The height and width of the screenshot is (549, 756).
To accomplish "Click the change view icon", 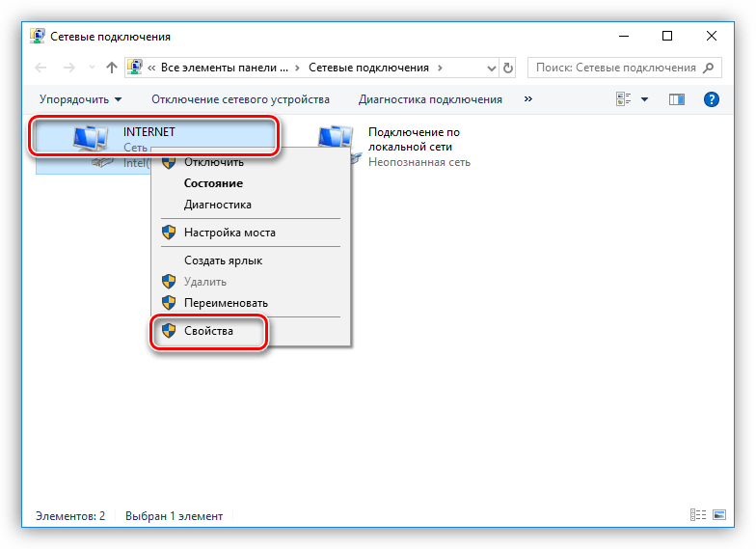I will click(623, 98).
